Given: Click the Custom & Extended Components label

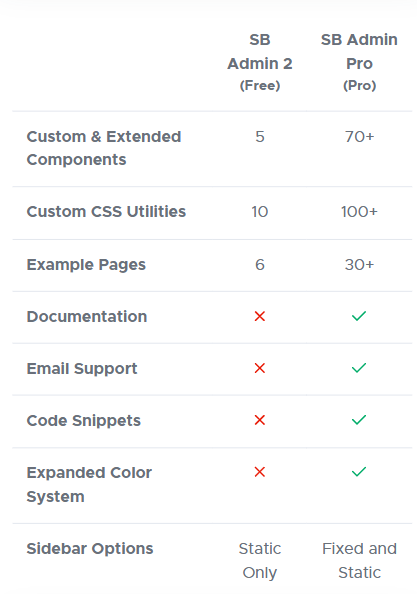Looking at the screenshot, I should [x=104, y=148].
